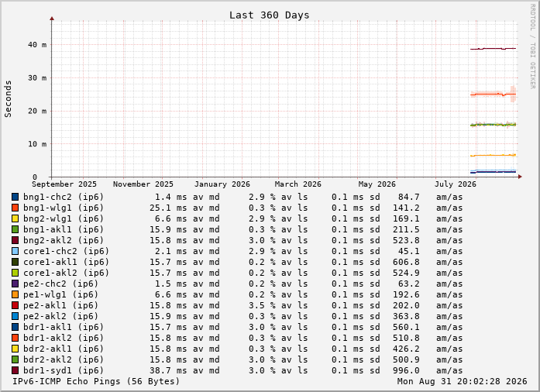Click the 606.8 am/as value
Screen dimensions: 540x392
pyautogui.click(x=407, y=262)
